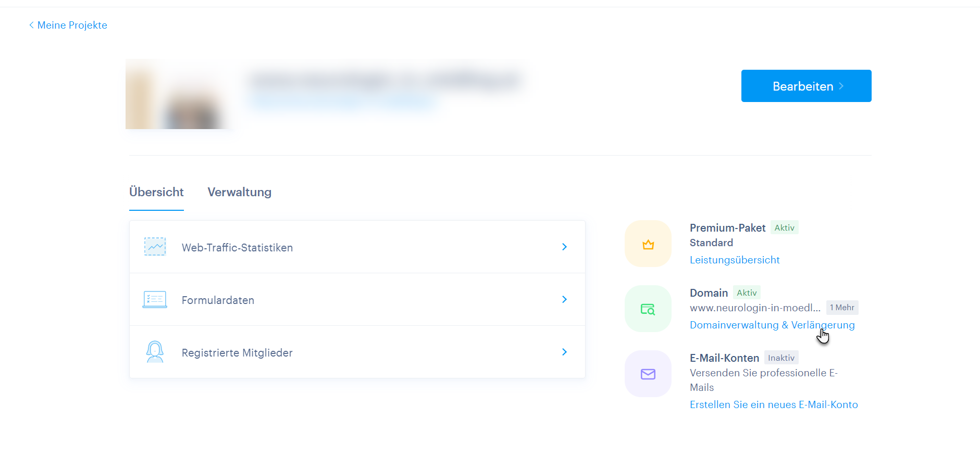Click the Formulardaten form icon

pos(155,299)
